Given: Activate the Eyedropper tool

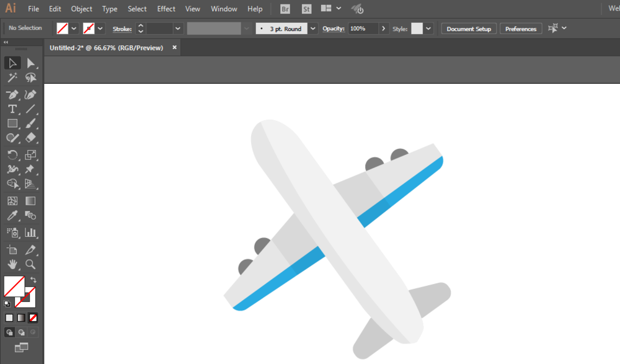Looking at the screenshot, I should (12, 216).
